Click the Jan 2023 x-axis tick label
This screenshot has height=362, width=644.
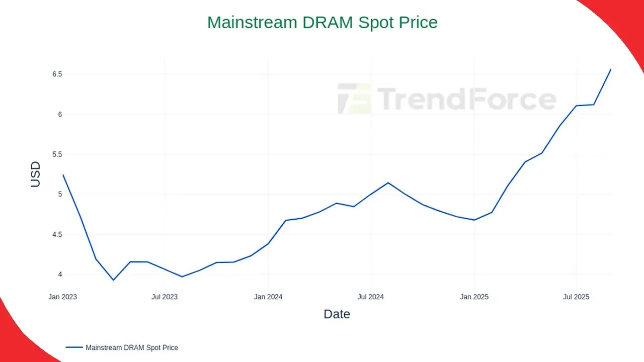point(63,297)
